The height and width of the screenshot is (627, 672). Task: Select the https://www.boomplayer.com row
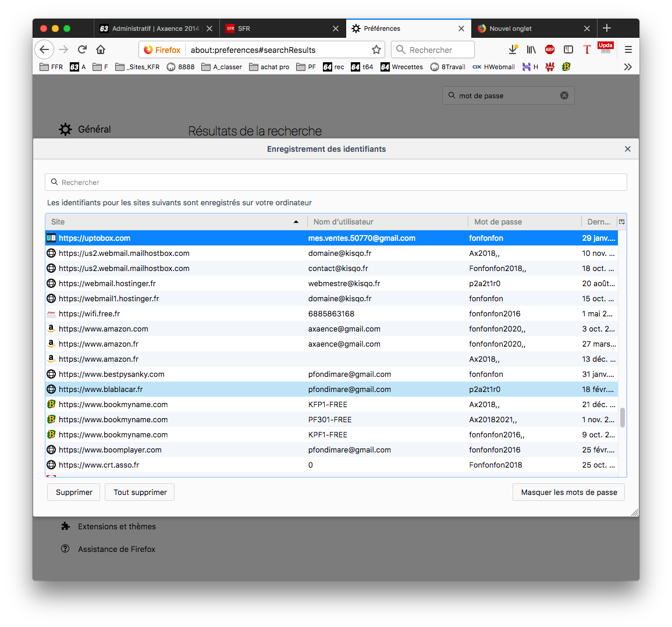(x=332, y=450)
